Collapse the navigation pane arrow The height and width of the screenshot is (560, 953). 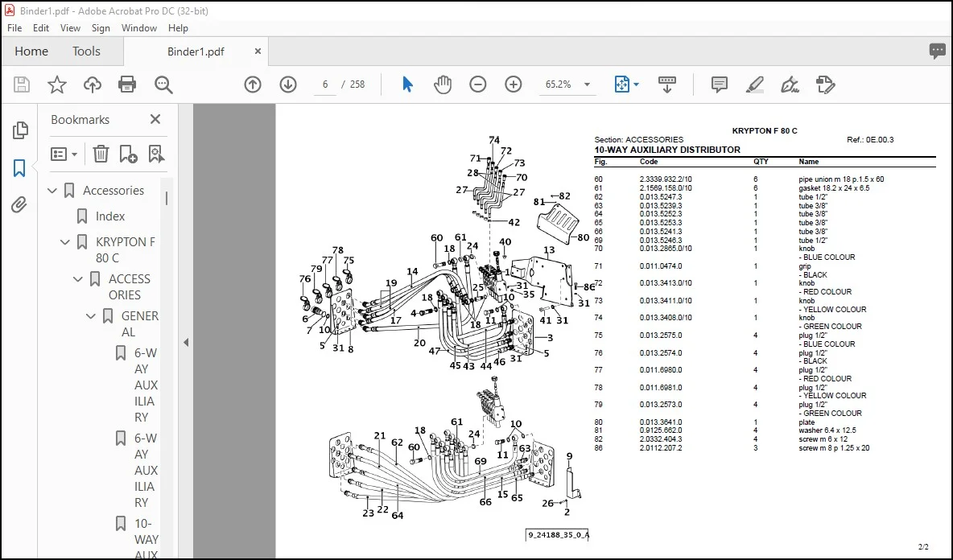(x=186, y=343)
